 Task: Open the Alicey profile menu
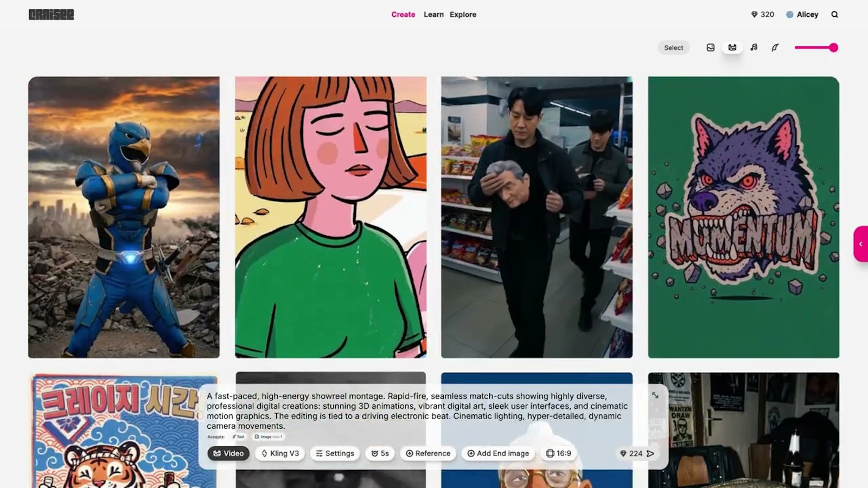click(802, 15)
